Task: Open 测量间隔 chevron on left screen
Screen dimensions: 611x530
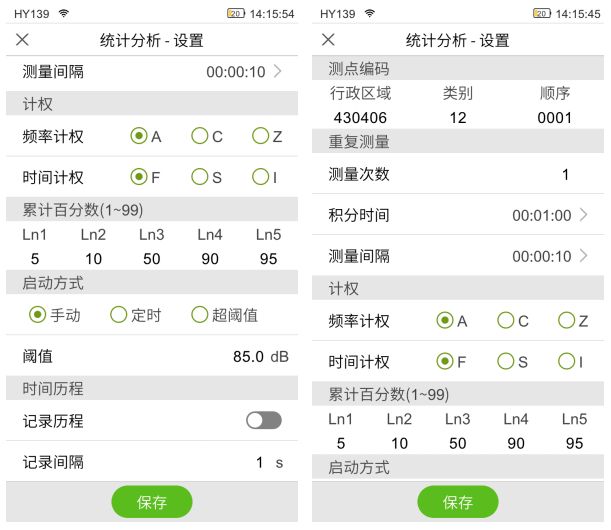Action: pos(277,72)
